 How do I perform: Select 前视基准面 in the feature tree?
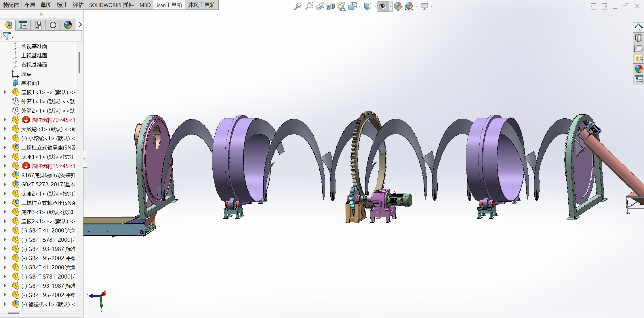point(34,46)
